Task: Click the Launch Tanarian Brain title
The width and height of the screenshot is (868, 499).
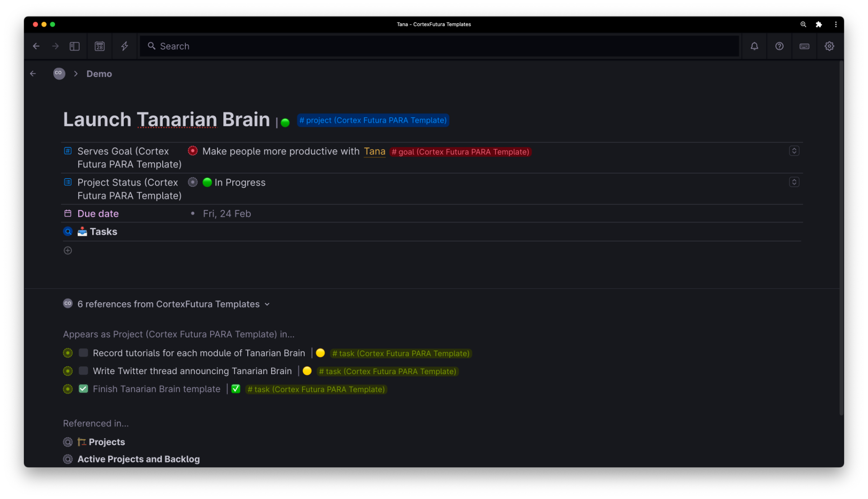Action: [166, 119]
